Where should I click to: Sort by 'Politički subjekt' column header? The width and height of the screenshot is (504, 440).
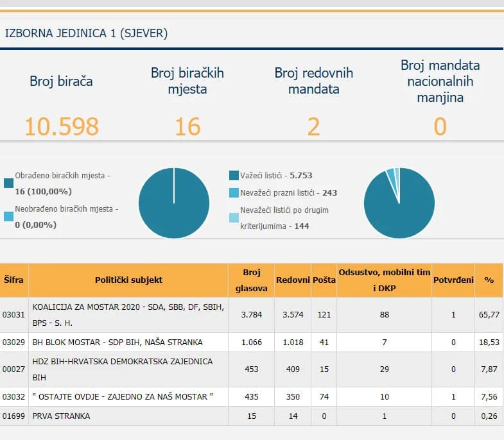(128, 280)
